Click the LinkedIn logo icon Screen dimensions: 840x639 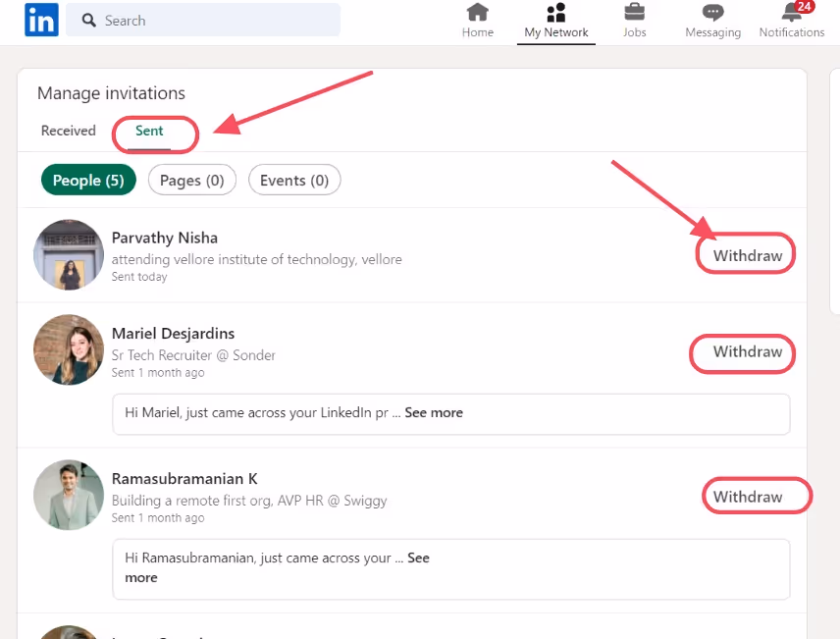coord(41,20)
